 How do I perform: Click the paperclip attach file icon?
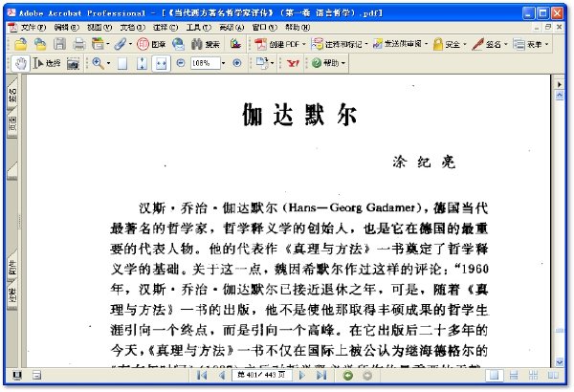click(121, 44)
